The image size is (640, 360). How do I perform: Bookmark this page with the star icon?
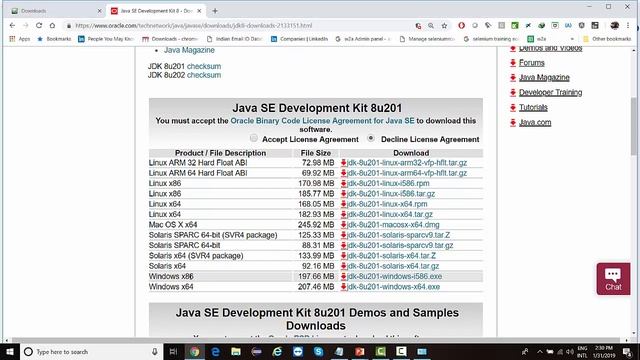[444, 26]
